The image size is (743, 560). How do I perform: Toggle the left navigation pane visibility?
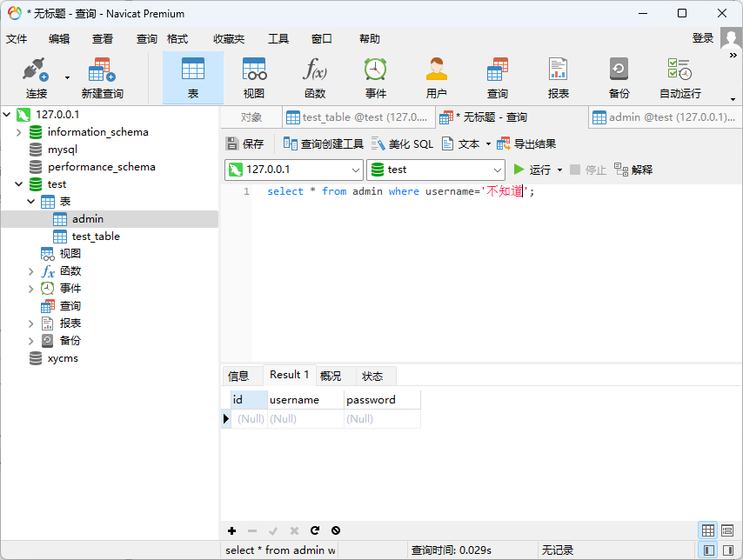tap(708, 550)
